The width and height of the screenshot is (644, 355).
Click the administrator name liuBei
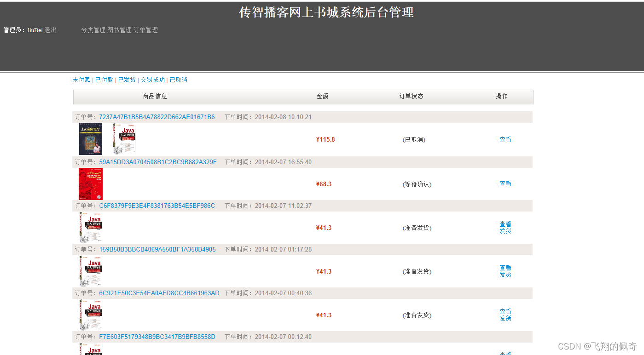click(x=35, y=30)
